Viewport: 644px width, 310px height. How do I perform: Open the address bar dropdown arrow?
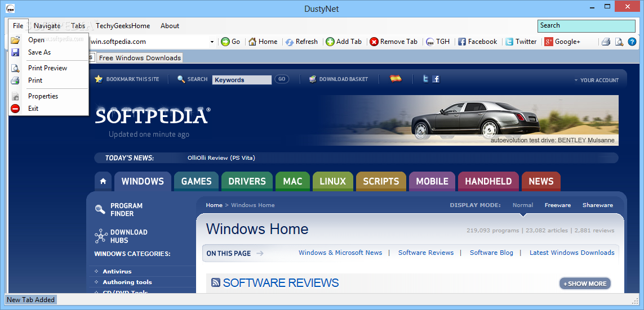coord(212,42)
